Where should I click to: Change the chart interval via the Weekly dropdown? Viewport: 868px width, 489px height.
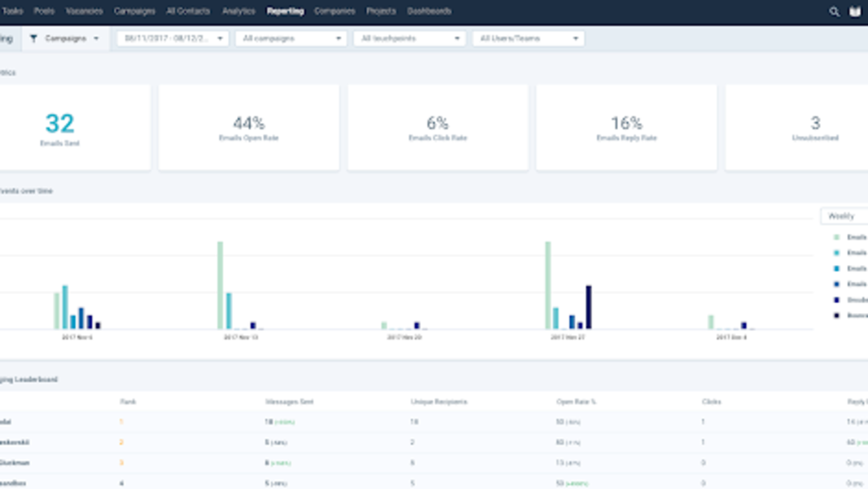point(843,215)
